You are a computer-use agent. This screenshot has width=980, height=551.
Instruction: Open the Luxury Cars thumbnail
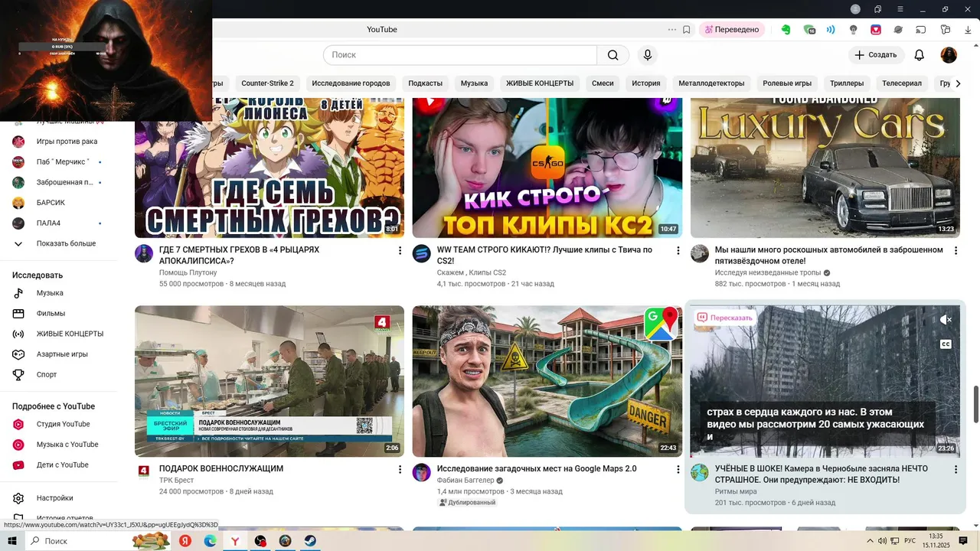point(825,168)
